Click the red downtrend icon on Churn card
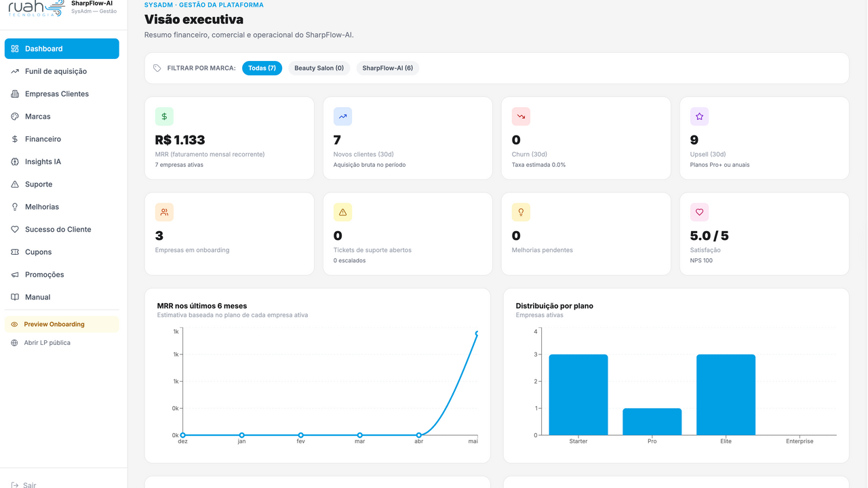This screenshot has width=868, height=488. (x=521, y=117)
